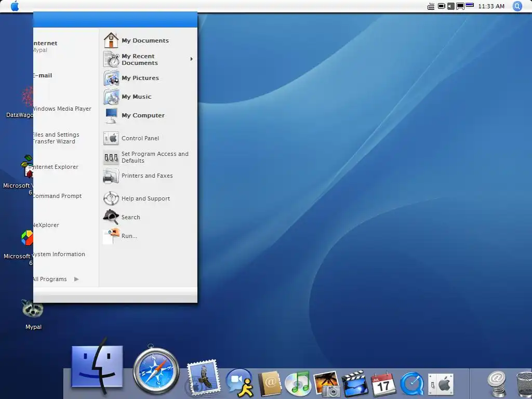Expand My Recent Documents submenu arrow
The height and width of the screenshot is (399, 532).
coord(192,59)
